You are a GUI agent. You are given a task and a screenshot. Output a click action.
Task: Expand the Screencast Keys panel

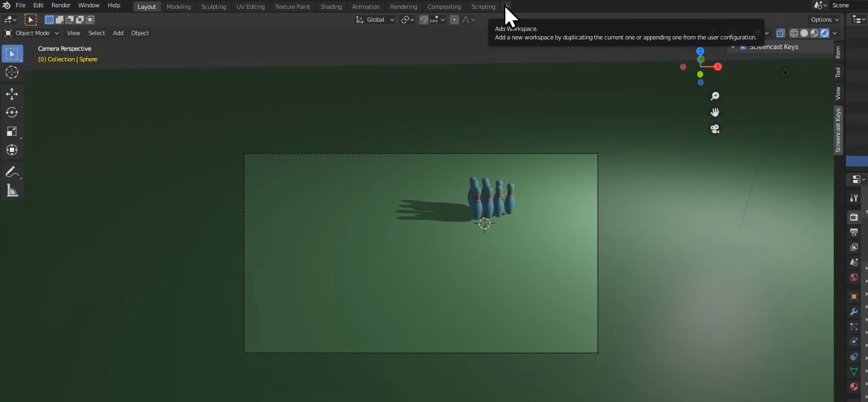734,47
